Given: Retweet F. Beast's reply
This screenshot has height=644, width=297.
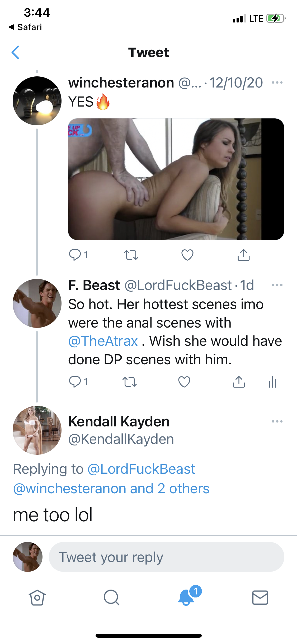Looking at the screenshot, I should [x=130, y=382].
